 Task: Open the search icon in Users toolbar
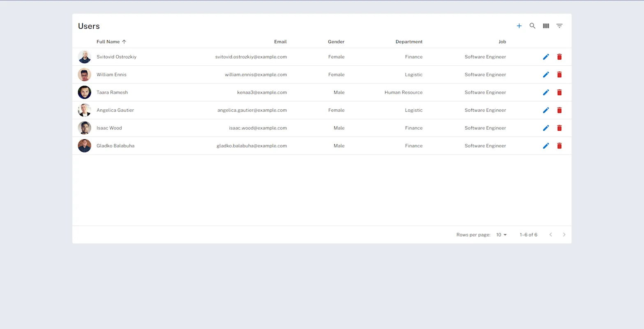click(x=532, y=26)
